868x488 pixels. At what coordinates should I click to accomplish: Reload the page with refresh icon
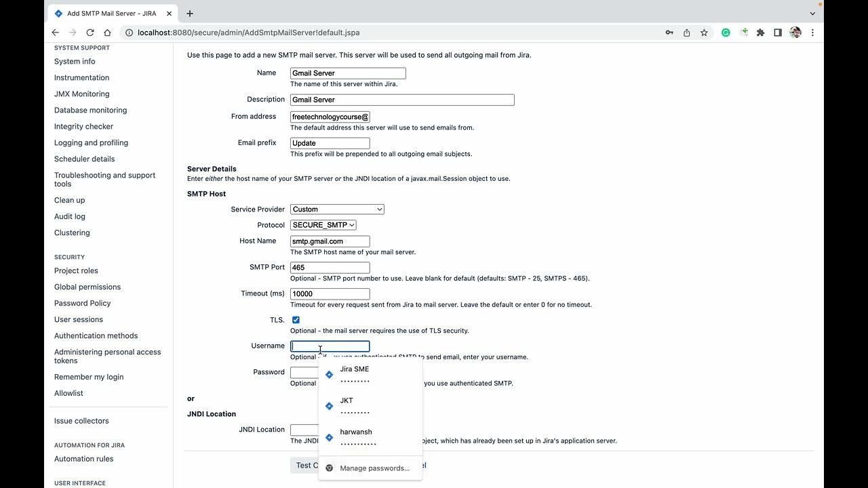tap(90, 33)
